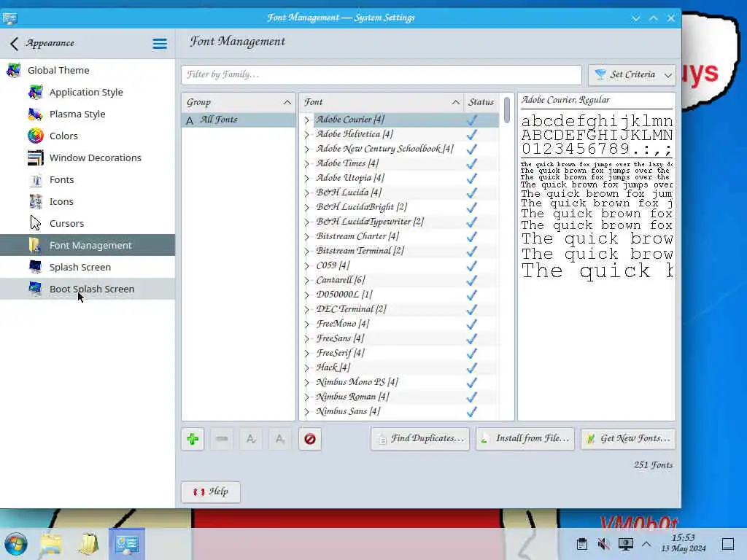Click the Splash Screen monitor icon
This screenshot has height=560, width=747.
(x=35, y=267)
